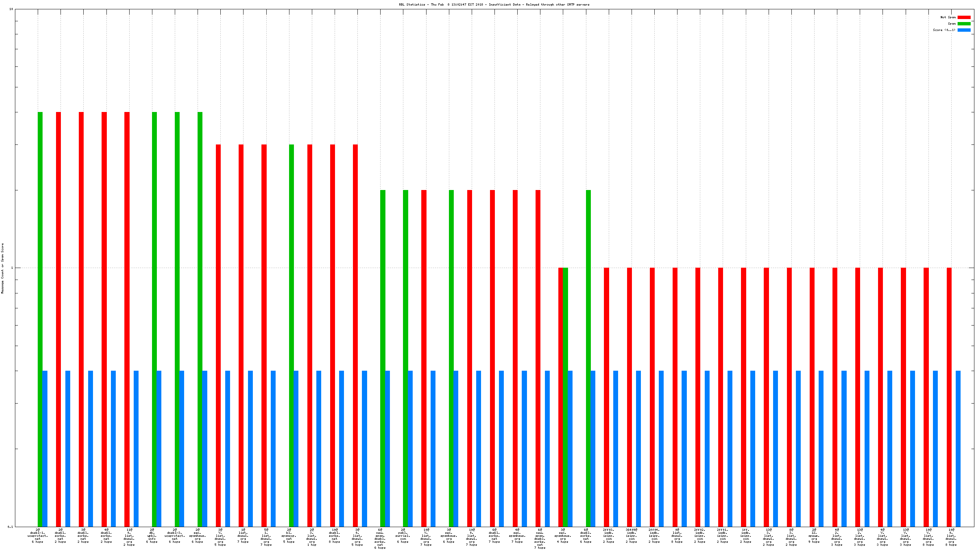The image size is (980, 551).
Task: Click the blue score bar above db.wpbl.info
Action: 159,449
